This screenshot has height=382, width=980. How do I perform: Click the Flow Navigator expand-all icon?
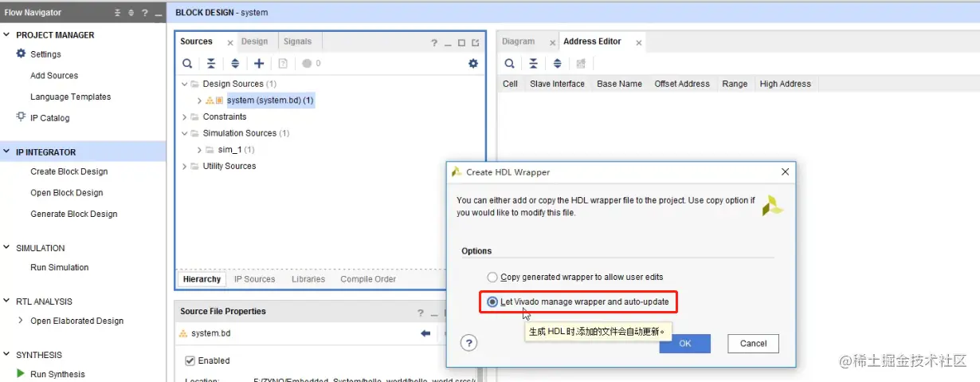131,13
